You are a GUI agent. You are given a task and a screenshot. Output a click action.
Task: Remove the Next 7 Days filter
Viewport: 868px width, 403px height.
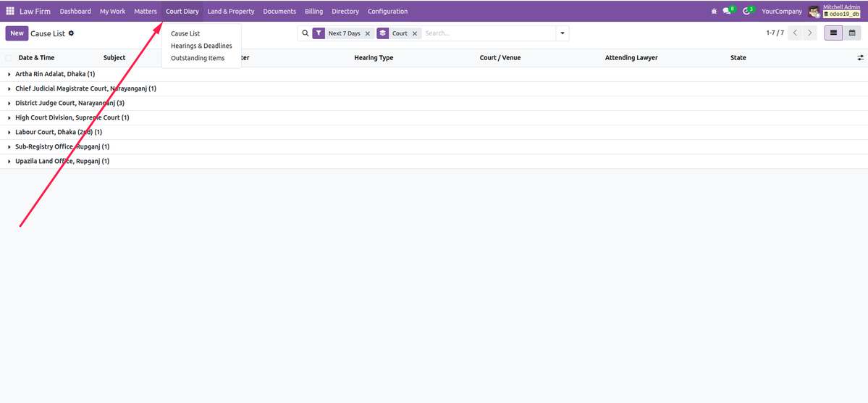pos(368,34)
